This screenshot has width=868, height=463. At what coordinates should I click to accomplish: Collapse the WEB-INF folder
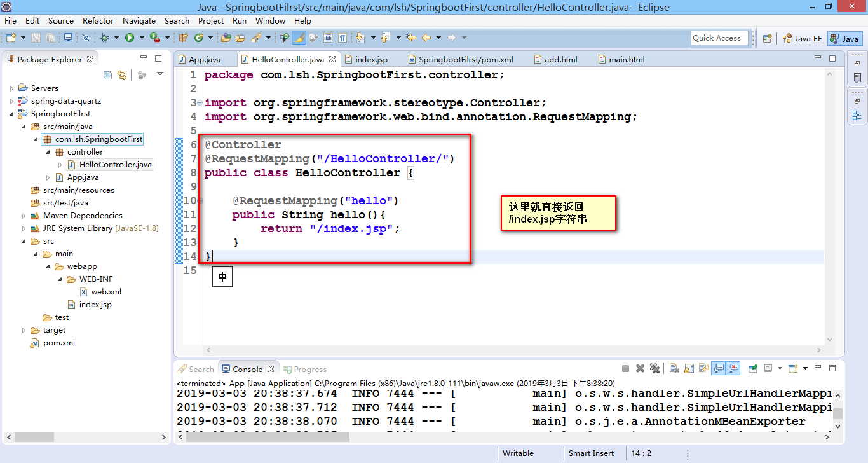[60, 279]
